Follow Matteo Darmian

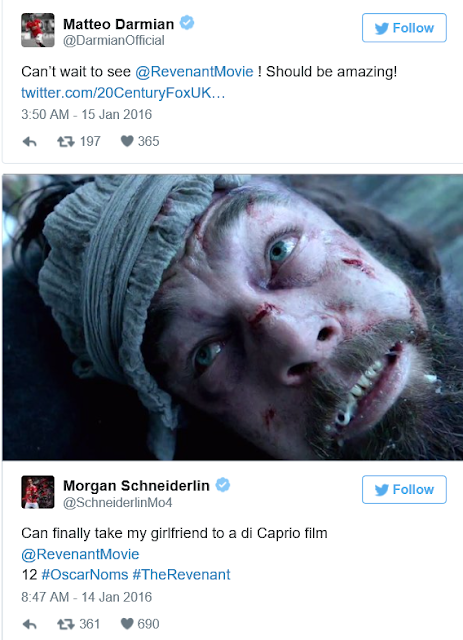tap(404, 28)
